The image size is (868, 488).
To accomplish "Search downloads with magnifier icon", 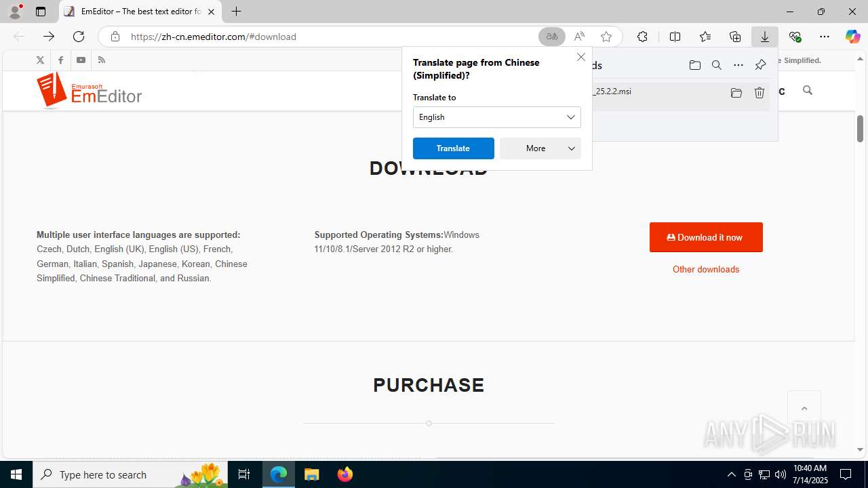I will pyautogui.click(x=717, y=65).
